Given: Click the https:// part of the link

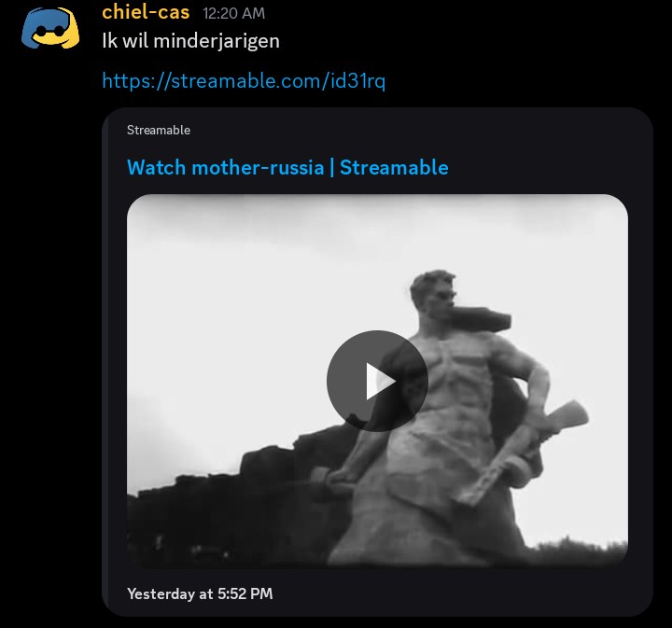Looking at the screenshot, I should click(x=136, y=80).
